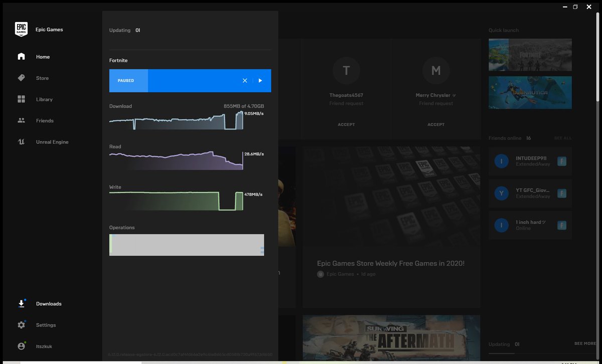Screen dimensions: 602x364
Task: Click the Thegoats4567 name text
Action: pos(346,95)
